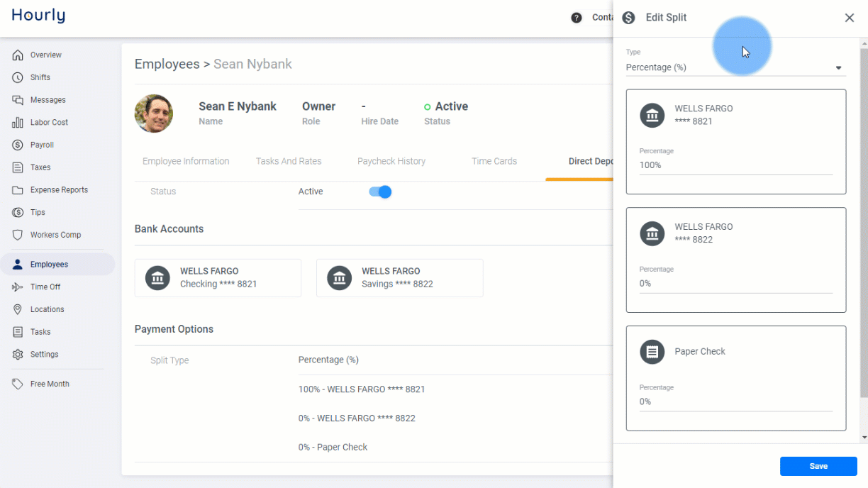Open Payroll dollar icon in sidebar
This screenshot has width=868, height=488.
click(18, 145)
